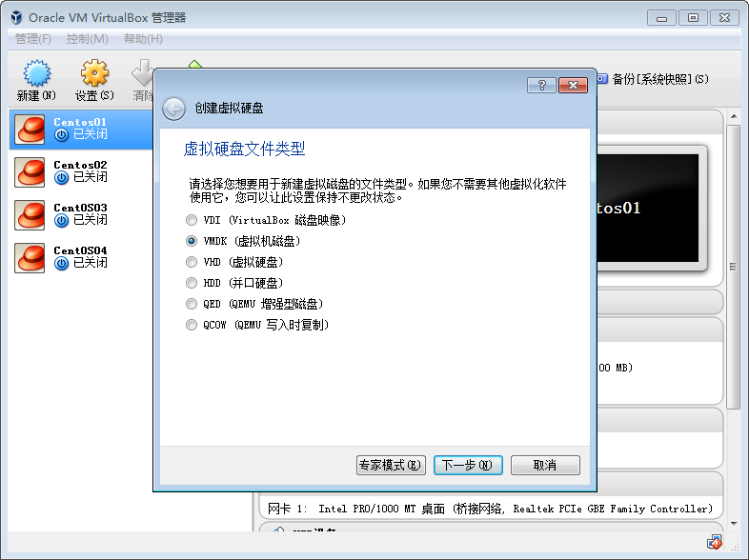Screen dimensions: 749x560
Task: Click the 虚拟硬盘文件类型 heading
Action: point(244,149)
